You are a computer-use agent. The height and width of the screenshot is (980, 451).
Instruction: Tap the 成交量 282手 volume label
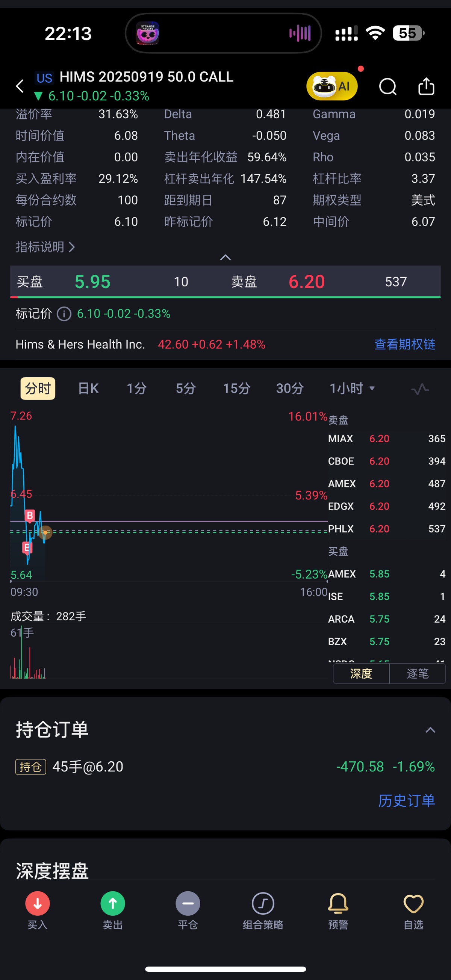pos(48,616)
